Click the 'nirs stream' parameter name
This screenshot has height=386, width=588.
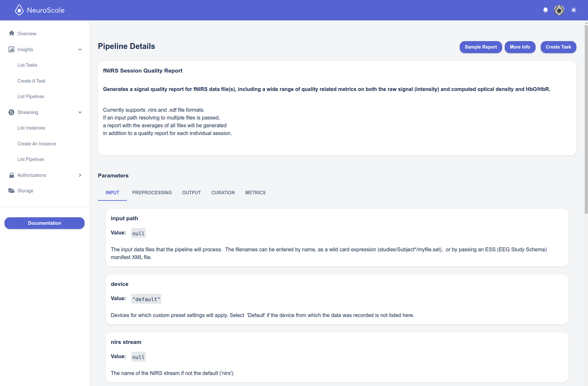pyautogui.click(x=126, y=342)
